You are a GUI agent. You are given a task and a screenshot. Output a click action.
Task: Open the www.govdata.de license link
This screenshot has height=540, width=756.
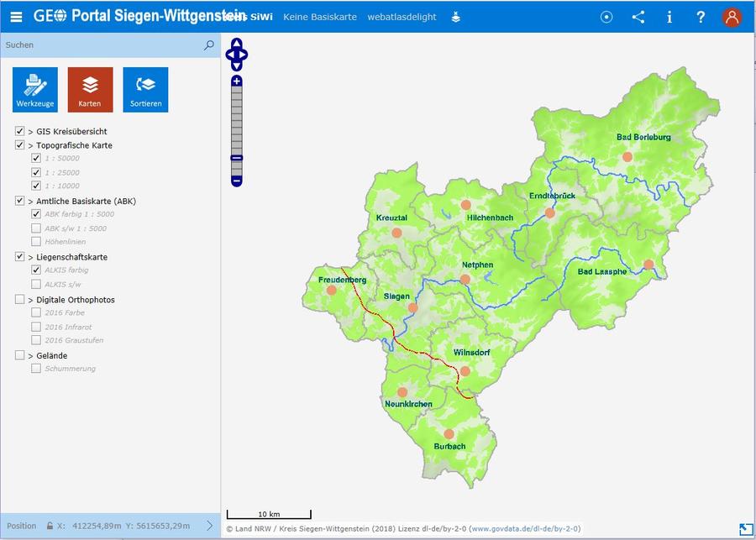point(524,529)
